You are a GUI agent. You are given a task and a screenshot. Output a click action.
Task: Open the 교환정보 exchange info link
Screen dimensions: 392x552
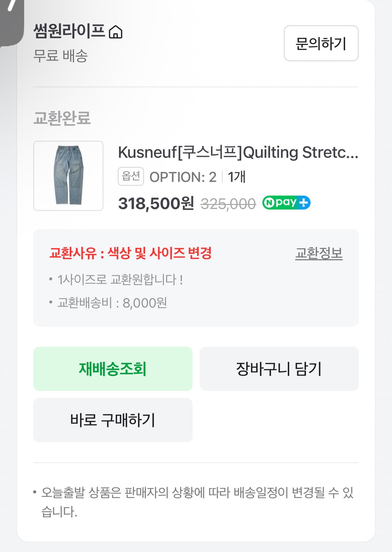coord(319,253)
